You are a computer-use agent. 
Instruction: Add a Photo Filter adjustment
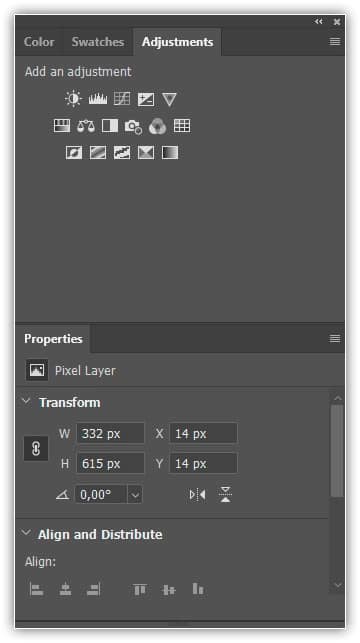point(133,126)
